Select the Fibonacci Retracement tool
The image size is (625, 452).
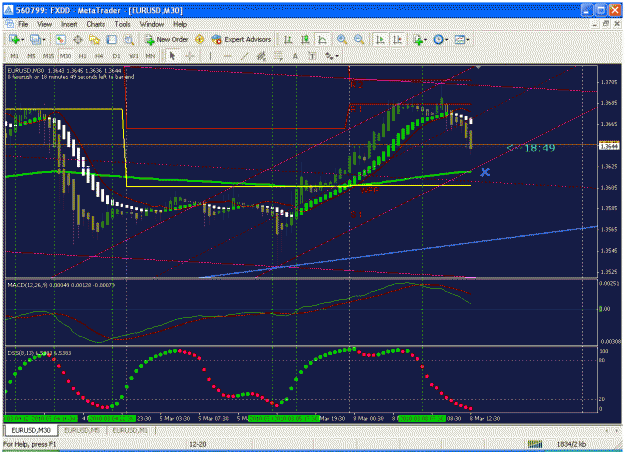(x=278, y=56)
